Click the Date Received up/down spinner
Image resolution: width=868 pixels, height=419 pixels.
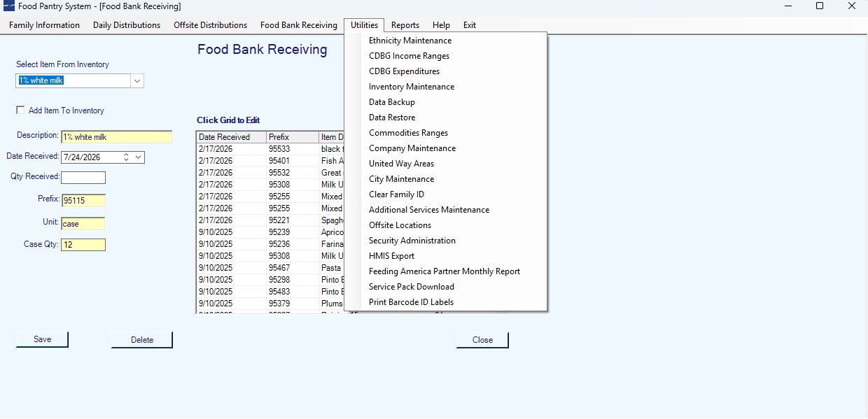(126, 157)
